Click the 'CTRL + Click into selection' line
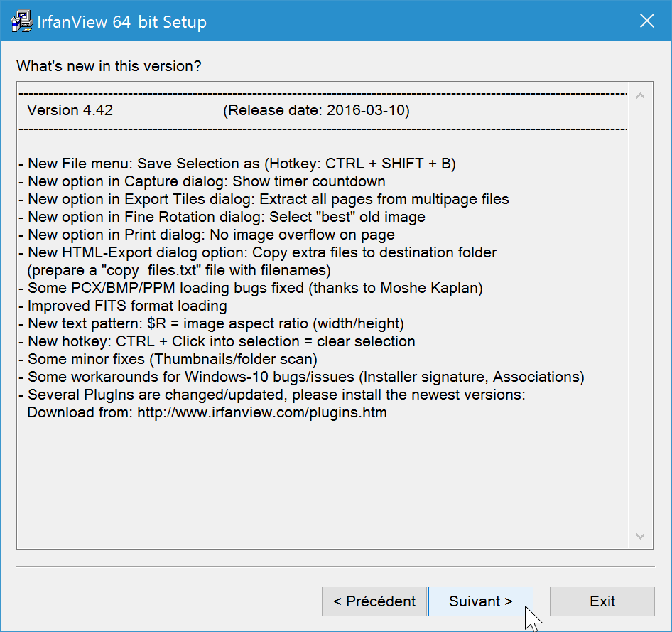The width and height of the screenshot is (672, 632). point(217,341)
